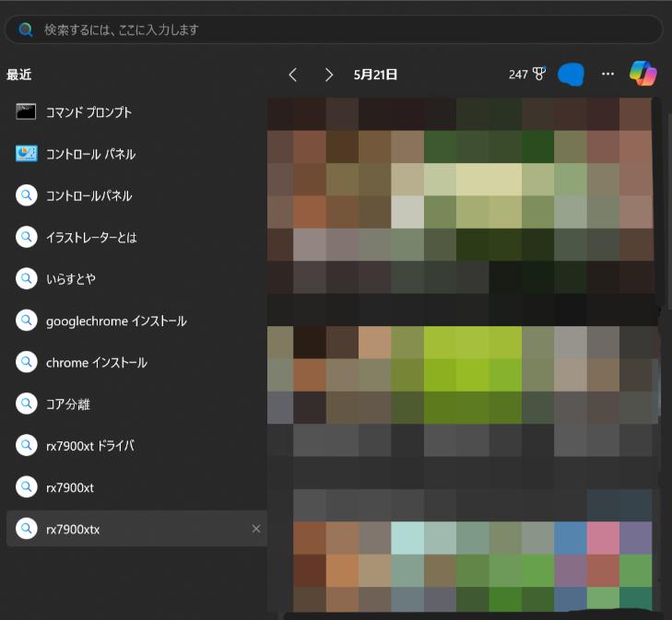Select recent search コア分離
The height and width of the screenshot is (620, 672).
pos(136,404)
